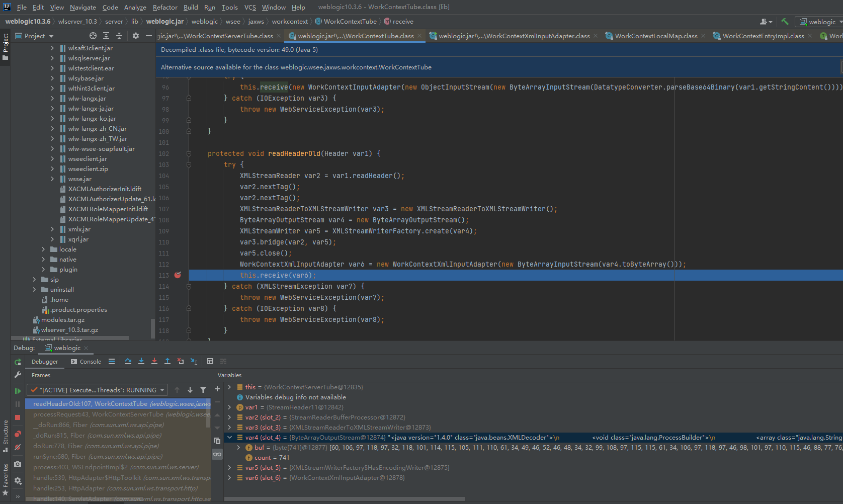Image resolution: width=843 pixels, height=504 pixels.
Task: Open user accounts dropdown icon
Action: click(x=766, y=22)
